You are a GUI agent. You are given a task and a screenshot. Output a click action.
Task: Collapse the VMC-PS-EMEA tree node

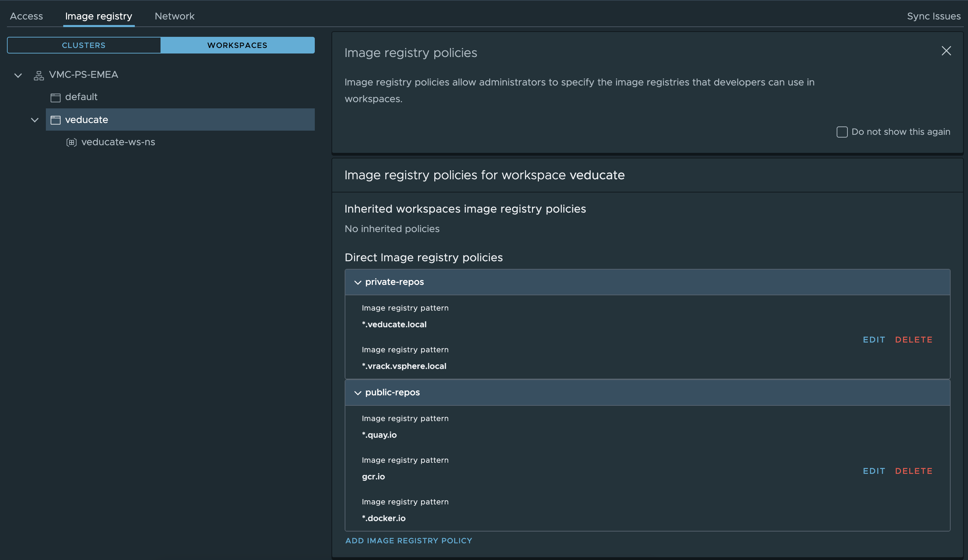(x=18, y=75)
